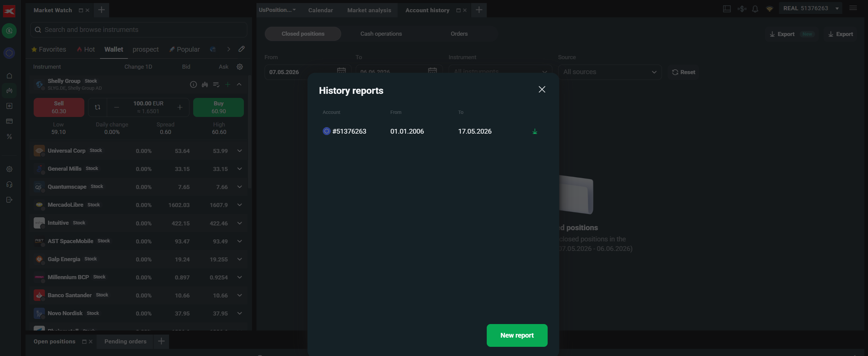Open Pending orders tab
The width and height of the screenshot is (868, 356).
[125, 341]
